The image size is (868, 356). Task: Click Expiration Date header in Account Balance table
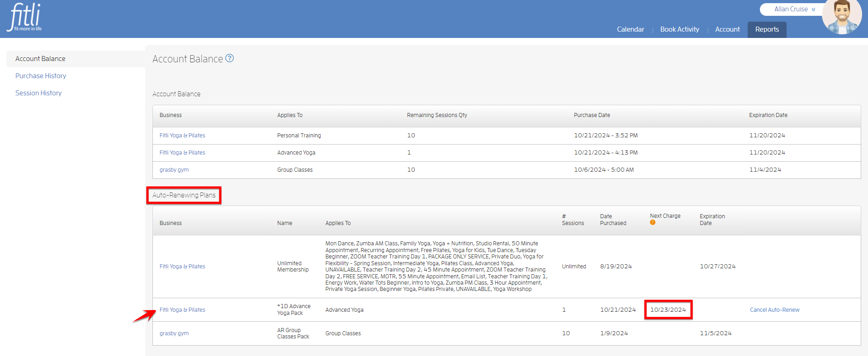768,115
